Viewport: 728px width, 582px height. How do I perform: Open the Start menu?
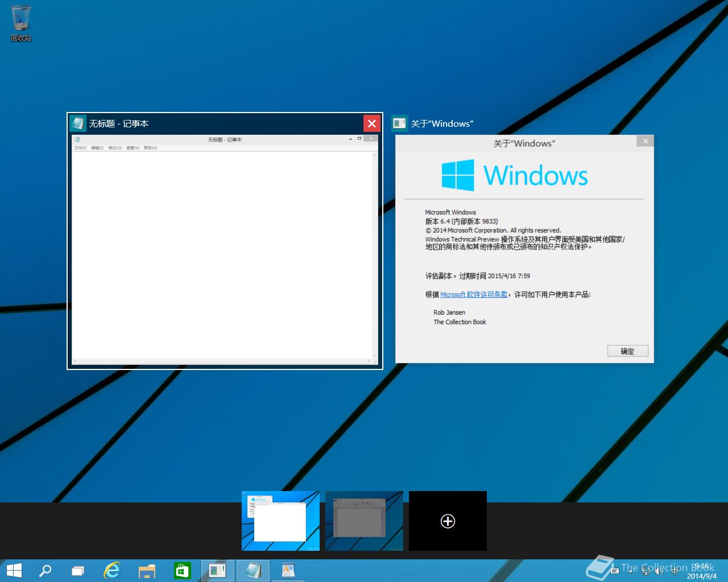pyautogui.click(x=14, y=571)
